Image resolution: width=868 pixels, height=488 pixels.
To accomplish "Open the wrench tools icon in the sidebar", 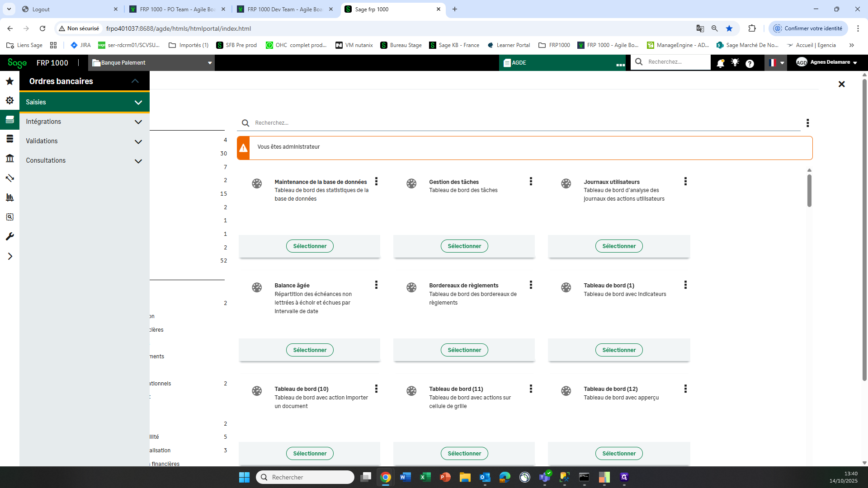I will point(9,236).
